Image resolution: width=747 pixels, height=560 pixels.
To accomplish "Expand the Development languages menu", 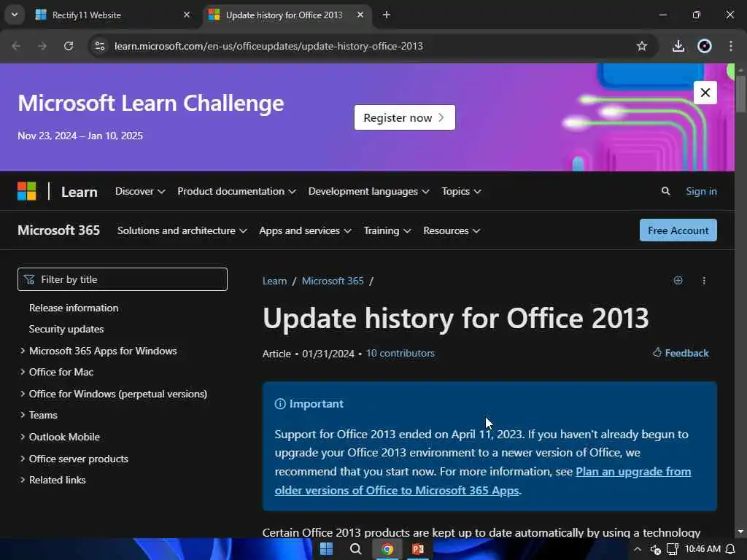I will tap(368, 192).
